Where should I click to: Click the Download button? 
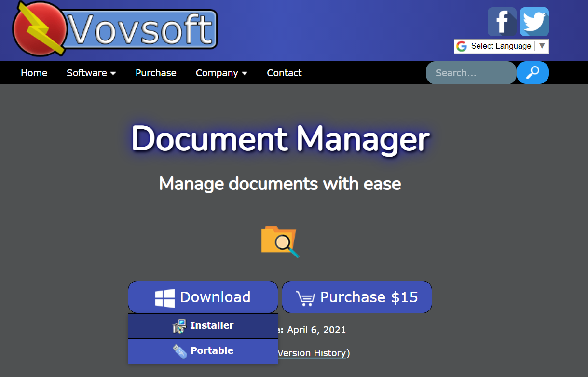pos(203,297)
